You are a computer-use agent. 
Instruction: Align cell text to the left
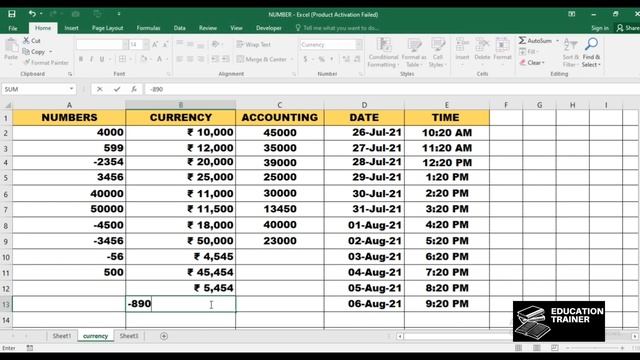click(180, 59)
